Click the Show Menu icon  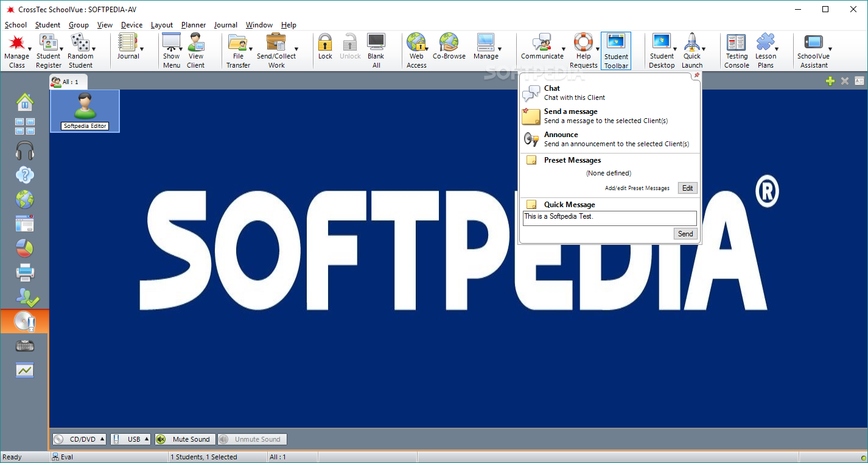pyautogui.click(x=172, y=50)
